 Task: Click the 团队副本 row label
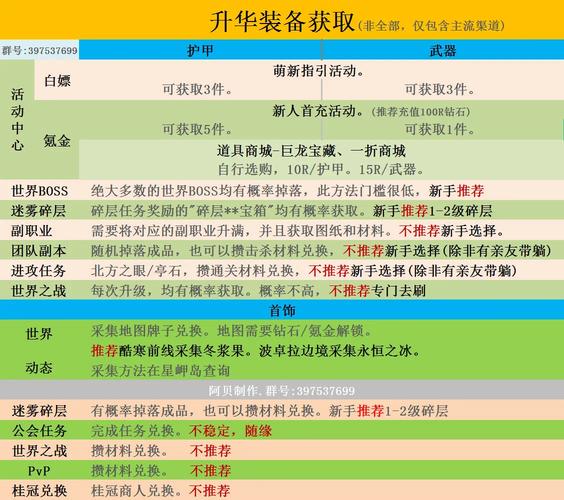[38, 250]
